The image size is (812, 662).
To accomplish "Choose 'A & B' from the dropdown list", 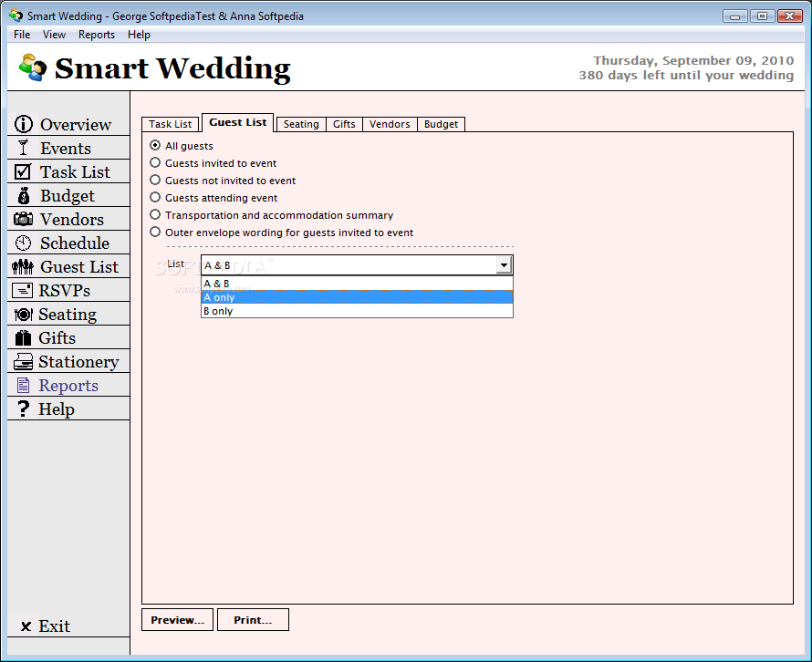I will (x=357, y=283).
